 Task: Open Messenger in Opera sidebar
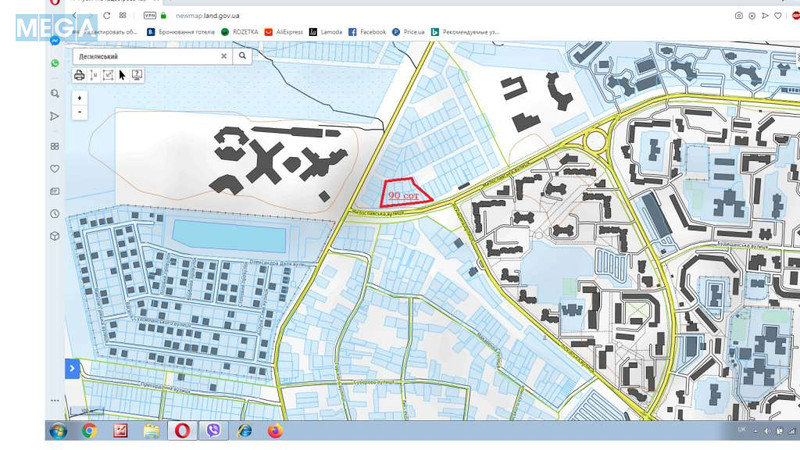coord(55,41)
